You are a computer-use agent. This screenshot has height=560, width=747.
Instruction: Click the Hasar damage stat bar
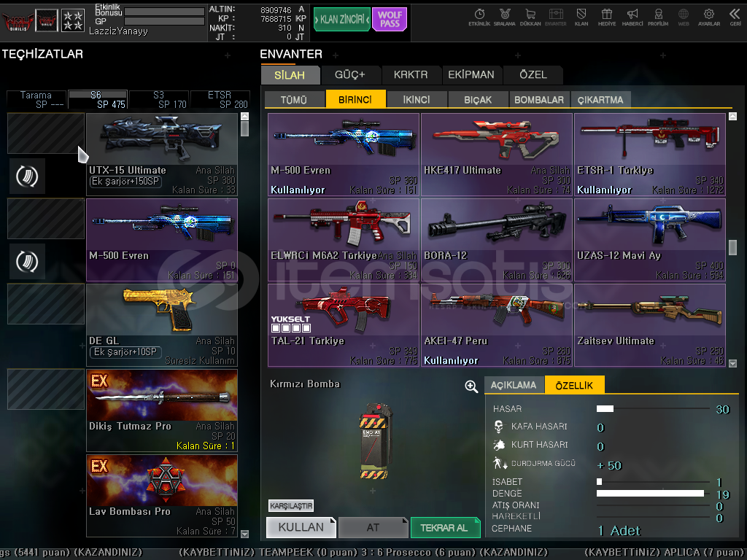click(x=653, y=408)
